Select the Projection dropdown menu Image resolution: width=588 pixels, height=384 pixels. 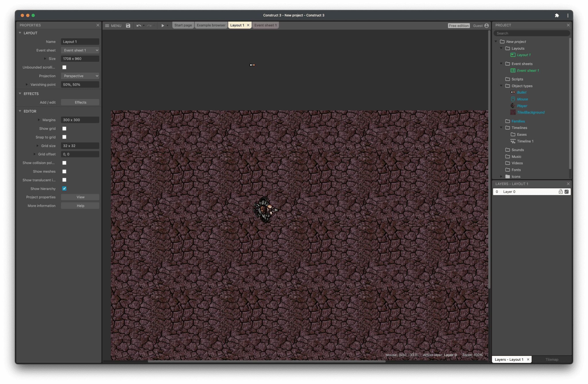80,76
